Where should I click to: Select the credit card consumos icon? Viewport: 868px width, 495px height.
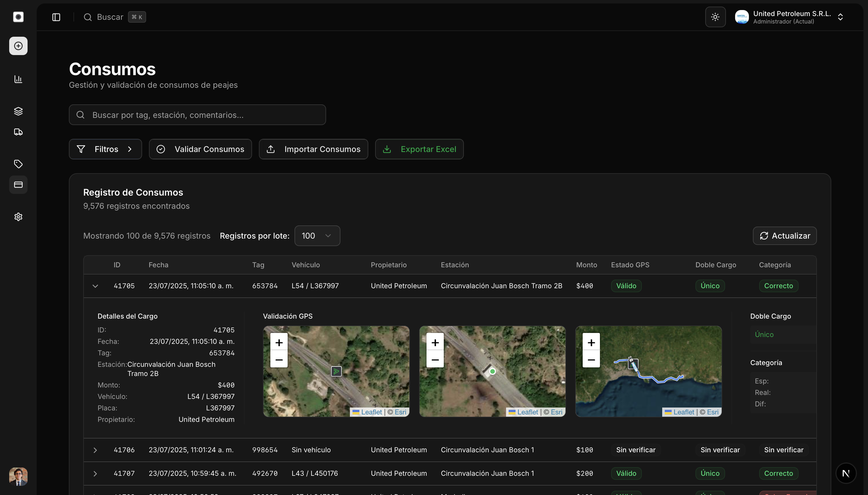[x=18, y=185]
